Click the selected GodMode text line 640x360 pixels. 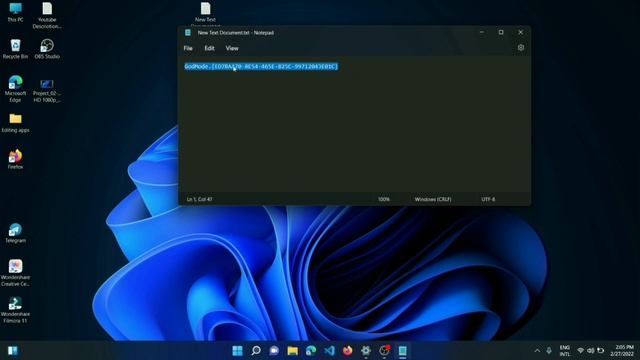point(261,67)
